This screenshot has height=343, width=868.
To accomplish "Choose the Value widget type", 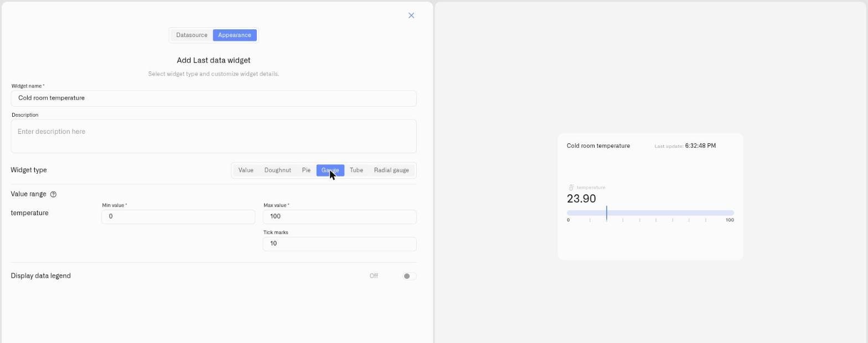I will [x=246, y=170].
